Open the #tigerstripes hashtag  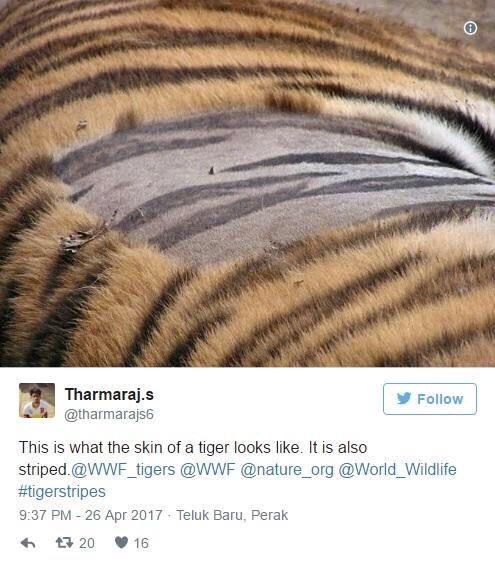coord(62,491)
